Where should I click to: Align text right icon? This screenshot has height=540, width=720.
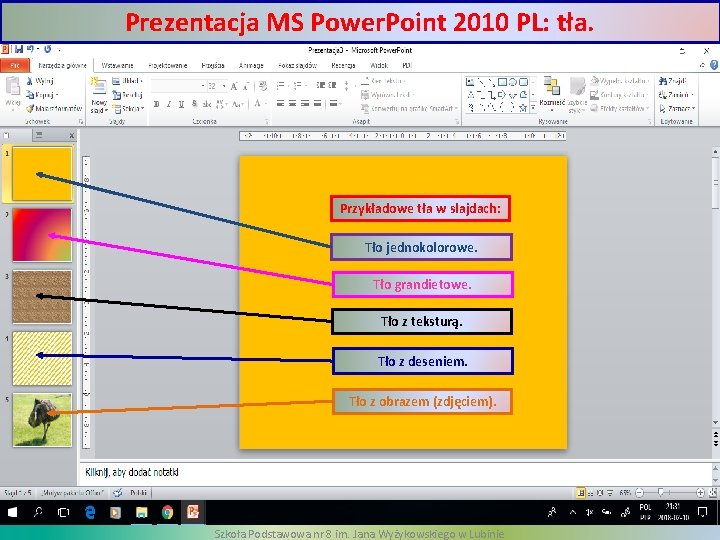(305, 103)
